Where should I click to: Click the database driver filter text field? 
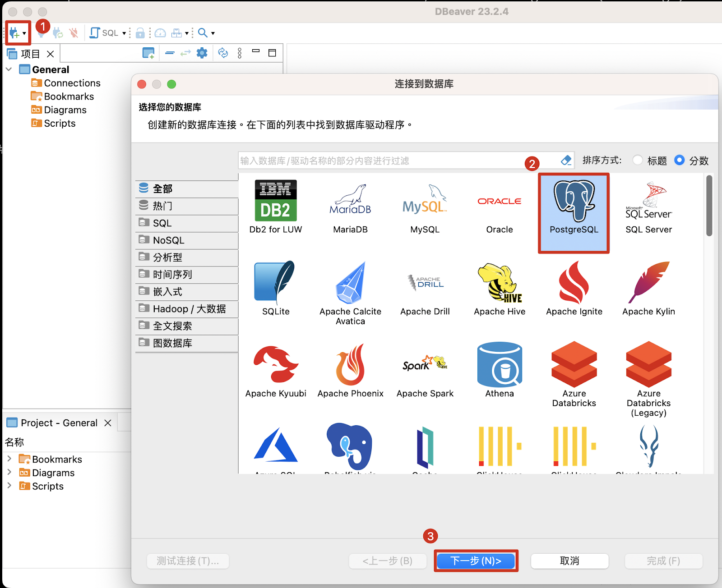point(397,161)
